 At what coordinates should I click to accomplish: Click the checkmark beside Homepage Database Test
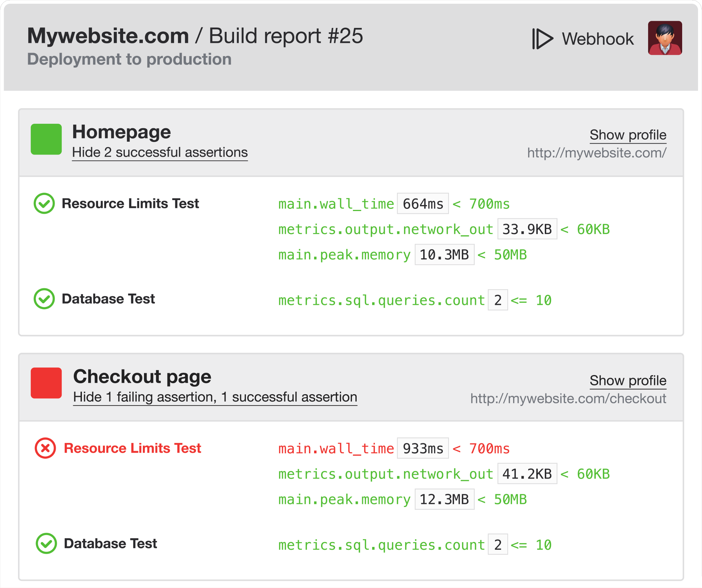[44, 298]
